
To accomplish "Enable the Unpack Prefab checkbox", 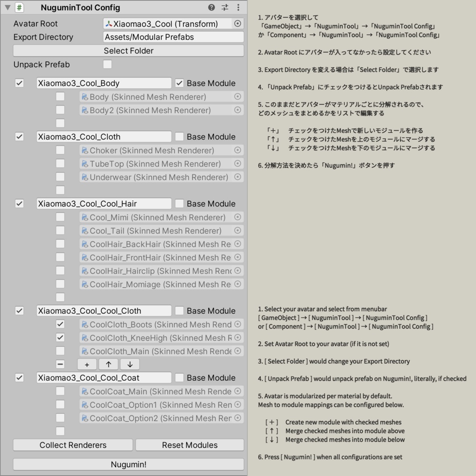I will pos(107,65).
